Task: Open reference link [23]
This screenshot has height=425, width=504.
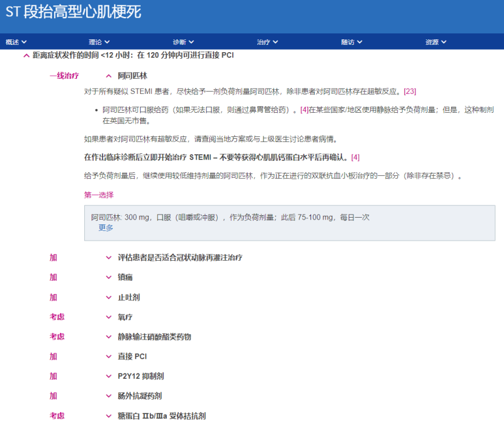Action: pyautogui.click(x=410, y=92)
